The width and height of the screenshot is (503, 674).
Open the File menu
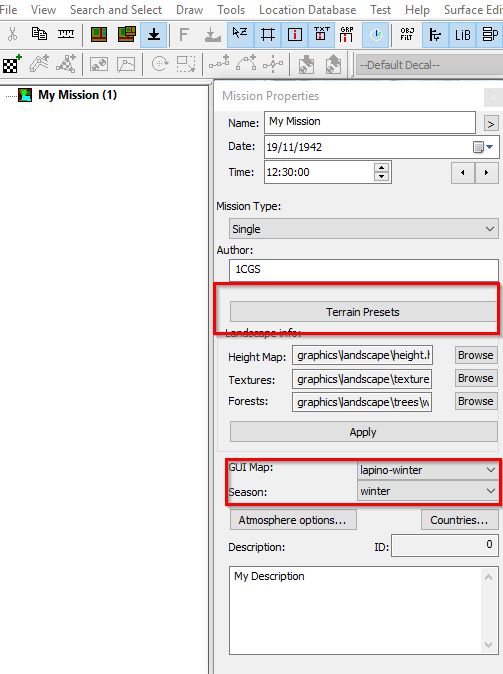point(9,9)
